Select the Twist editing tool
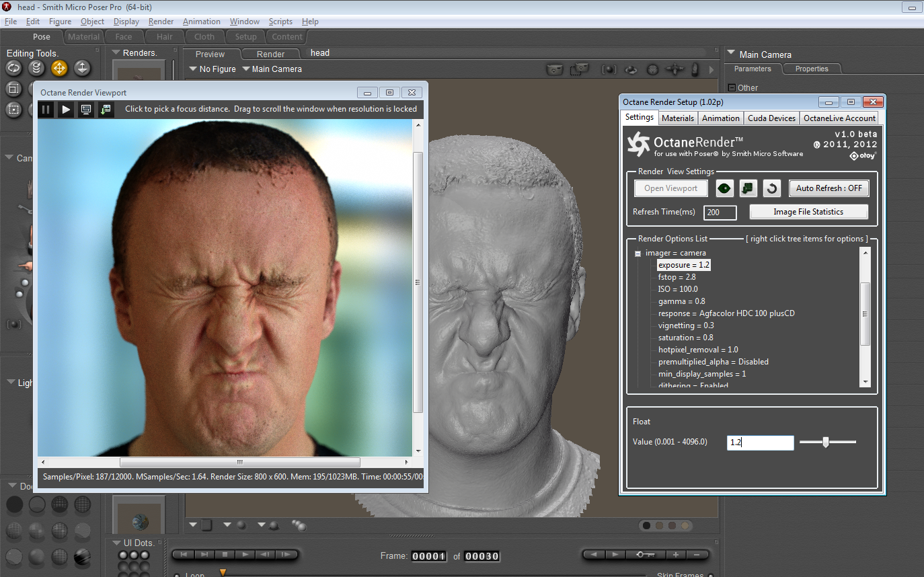This screenshot has height=577, width=924. coord(37,67)
